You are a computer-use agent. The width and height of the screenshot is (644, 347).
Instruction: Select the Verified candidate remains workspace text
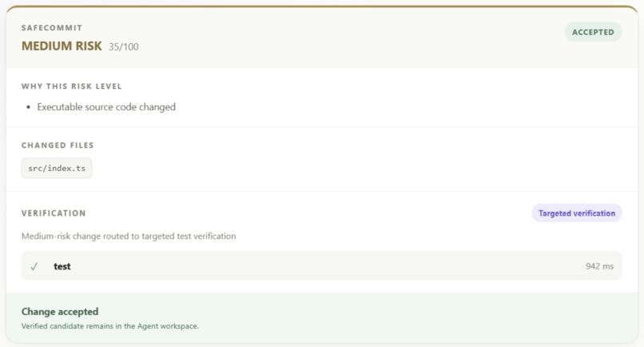[x=110, y=326]
